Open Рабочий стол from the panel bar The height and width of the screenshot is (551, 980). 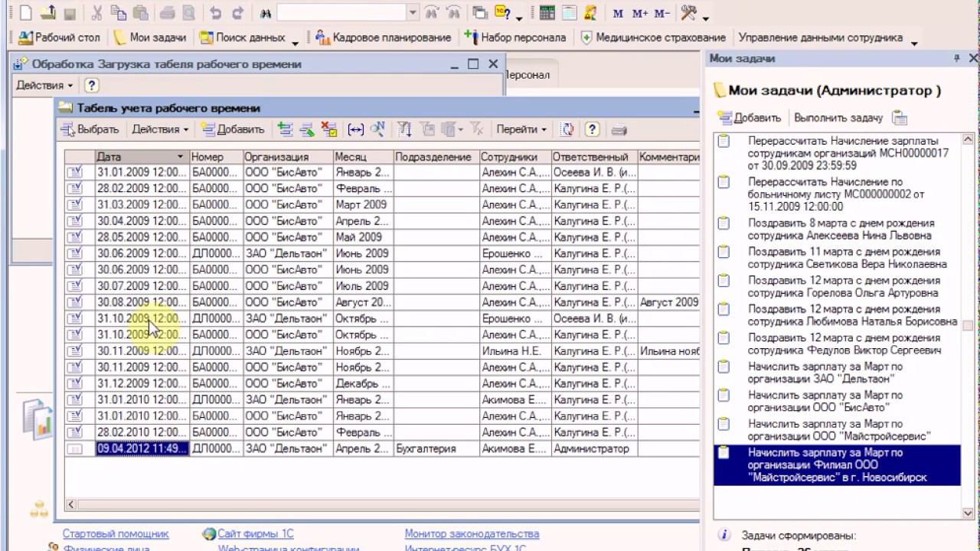(x=59, y=37)
